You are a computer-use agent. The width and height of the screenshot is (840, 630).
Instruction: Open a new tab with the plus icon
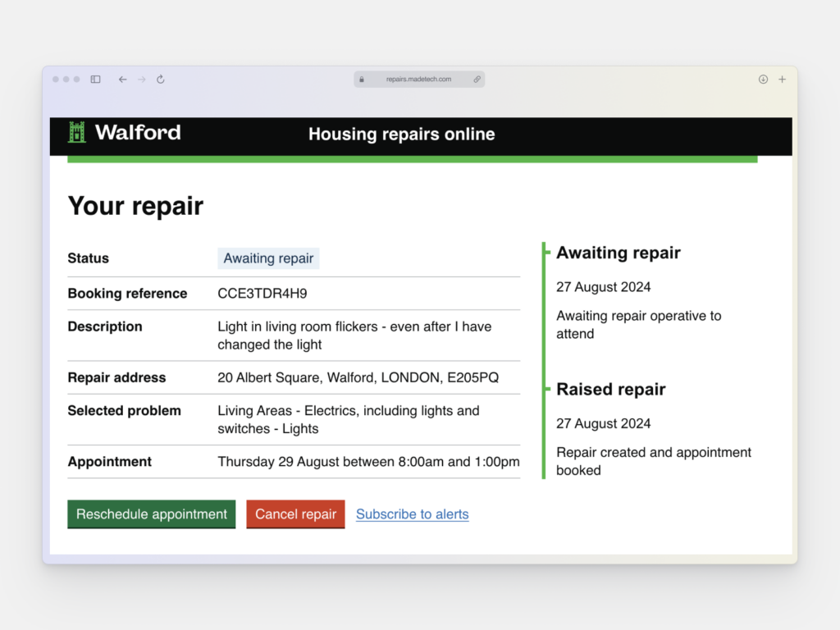coord(782,80)
